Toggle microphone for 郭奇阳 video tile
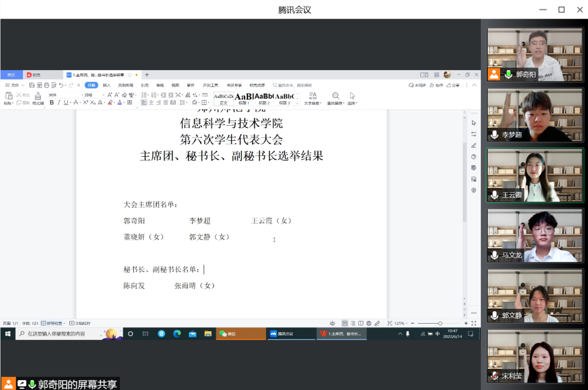Image resolution: width=588 pixels, height=390 pixels. click(509, 75)
